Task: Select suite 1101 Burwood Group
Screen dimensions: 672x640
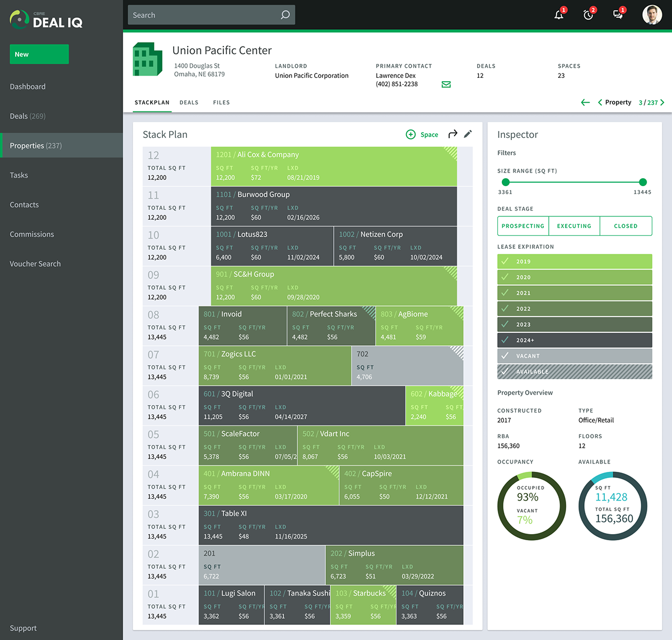Action: [334, 206]
